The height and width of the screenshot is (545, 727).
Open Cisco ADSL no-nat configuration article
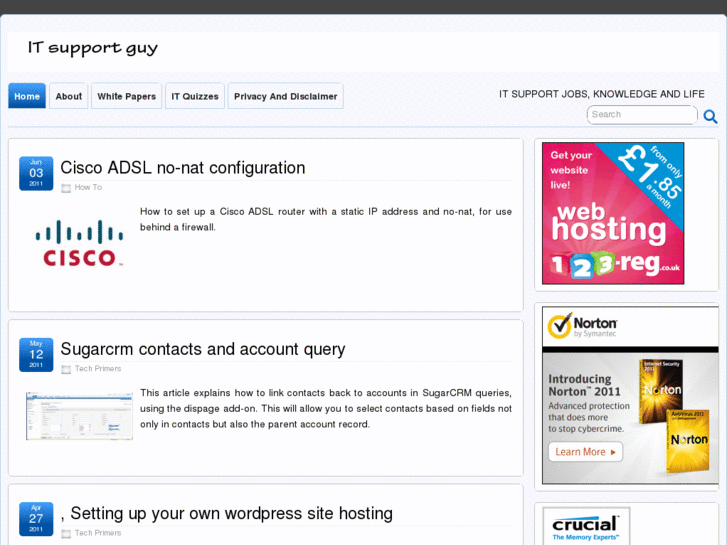(183, 168)
